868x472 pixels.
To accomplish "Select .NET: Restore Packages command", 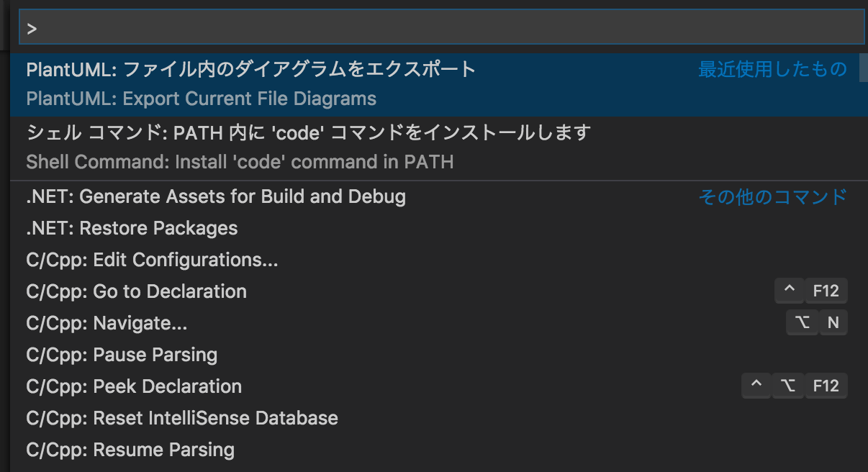I will (x=434, y=228).
